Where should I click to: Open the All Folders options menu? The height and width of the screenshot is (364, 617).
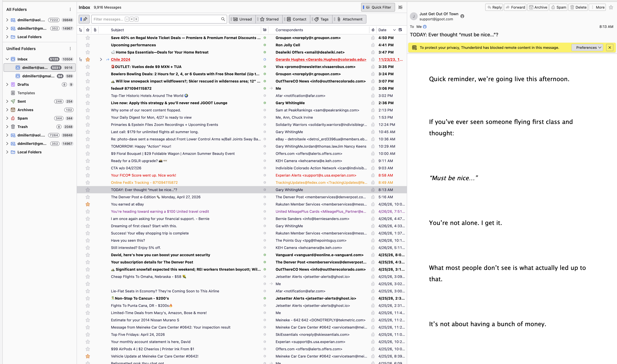70,9
